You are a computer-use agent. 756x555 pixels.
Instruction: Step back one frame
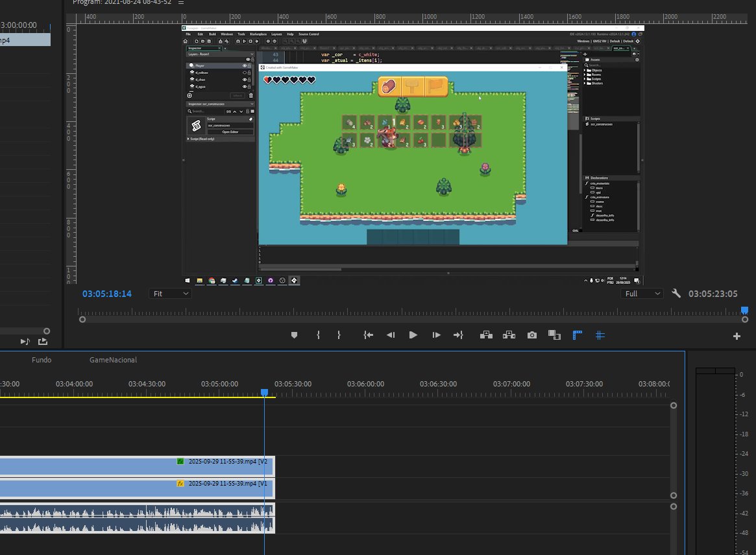click(x=391, y=335)
